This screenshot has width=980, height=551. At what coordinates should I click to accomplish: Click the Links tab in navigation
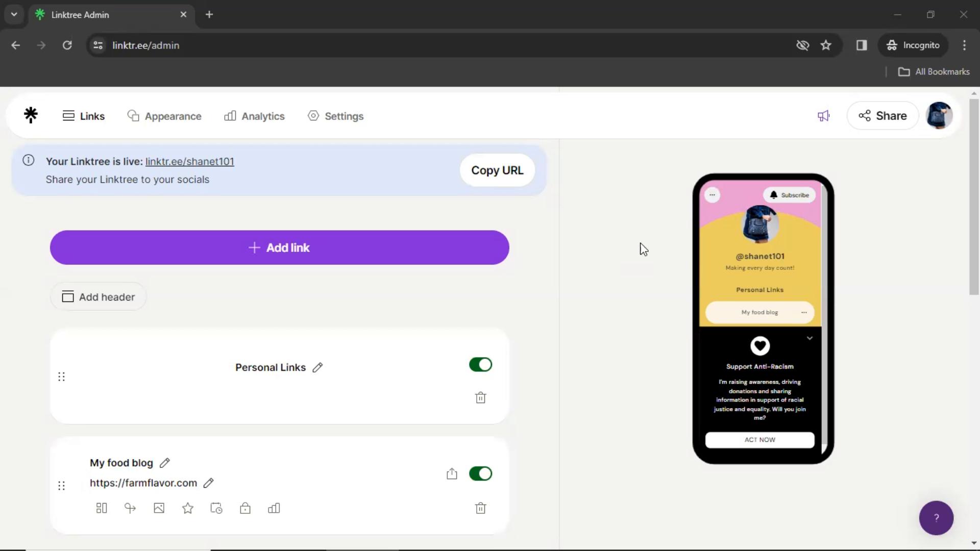(83, 116)
